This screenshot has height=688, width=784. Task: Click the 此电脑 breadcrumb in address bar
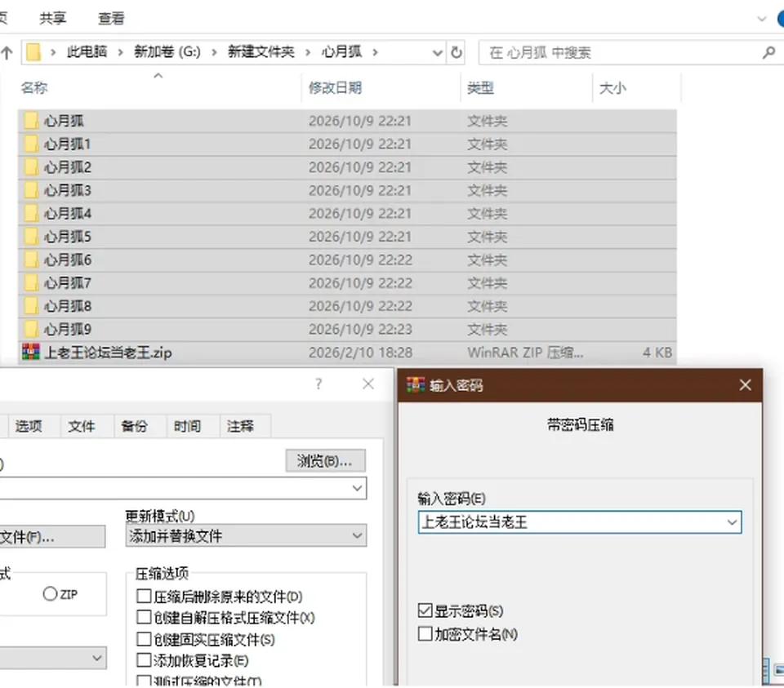[87, 52]
